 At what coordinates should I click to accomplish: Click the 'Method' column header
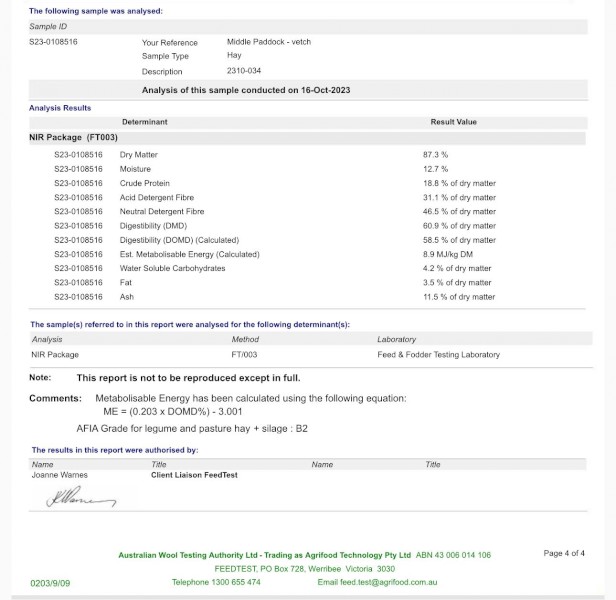[x=245, y=339]
